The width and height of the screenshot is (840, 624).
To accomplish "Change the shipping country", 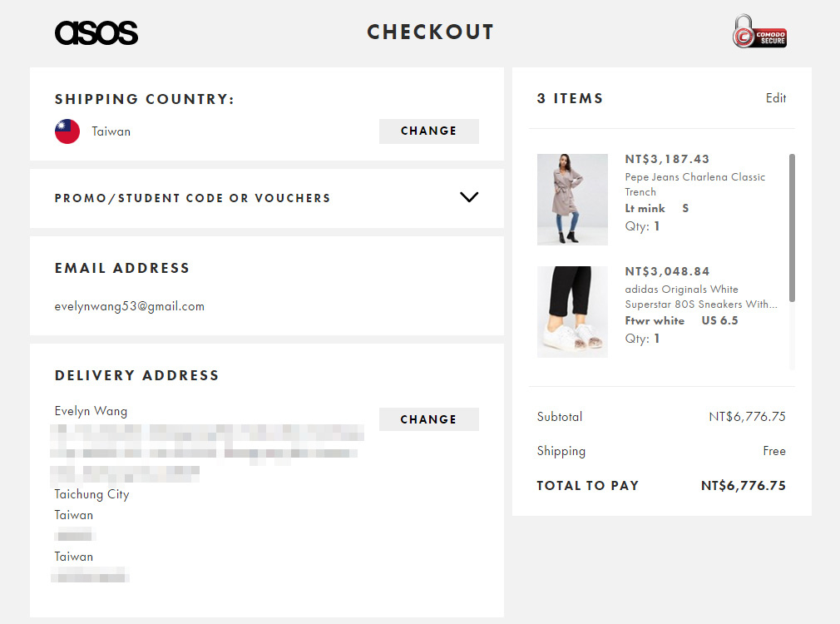I will click(x=428, y=131).
